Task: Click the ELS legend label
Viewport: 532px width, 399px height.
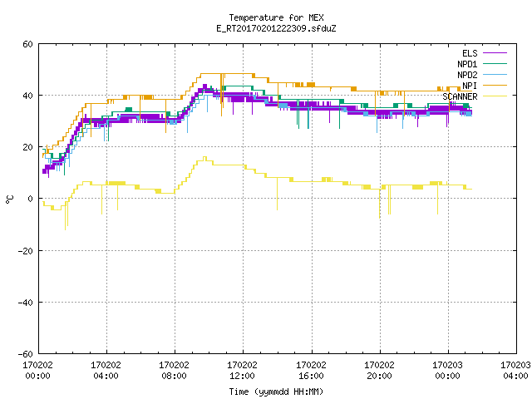Action: (x=470, y=53)
